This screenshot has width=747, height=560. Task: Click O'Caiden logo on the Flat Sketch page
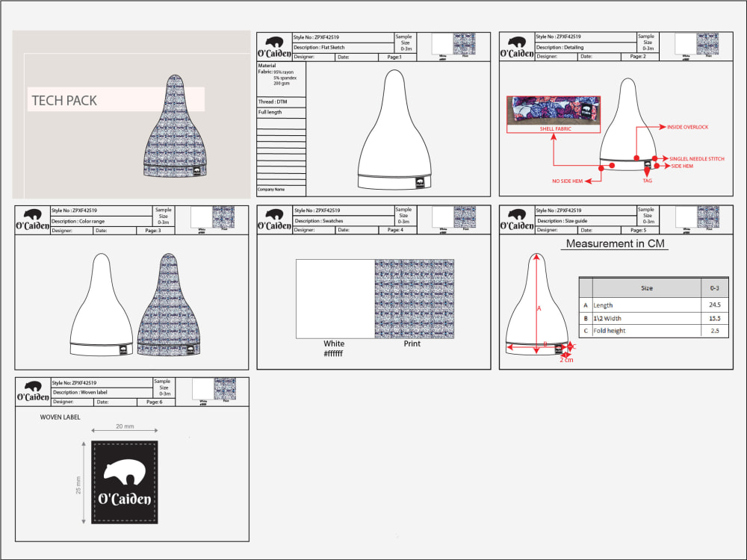(x=274, y=47)
